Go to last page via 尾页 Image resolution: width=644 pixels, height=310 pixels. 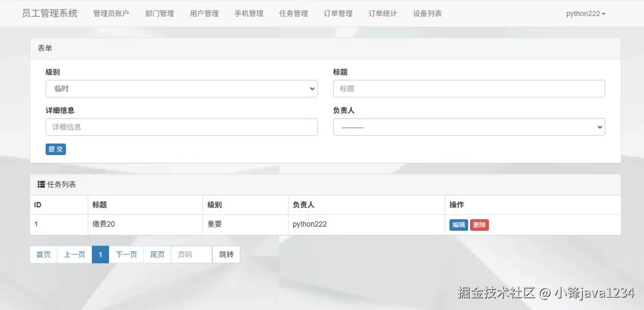157,255
